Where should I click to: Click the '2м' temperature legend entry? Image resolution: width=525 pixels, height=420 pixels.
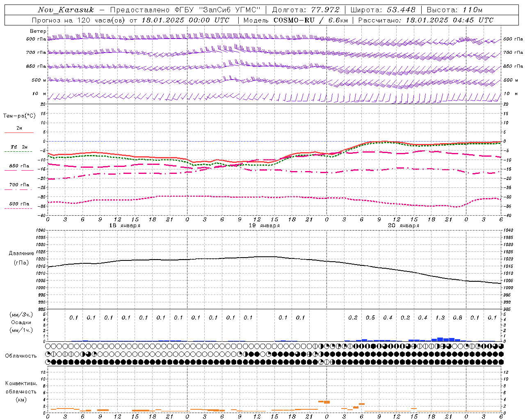19,128
